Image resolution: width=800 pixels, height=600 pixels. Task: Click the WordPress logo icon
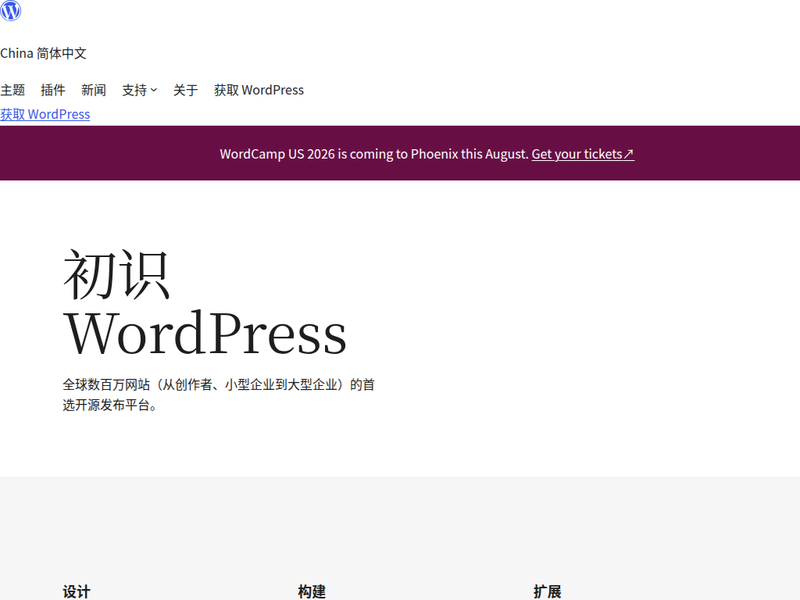(x=11, y=11)
